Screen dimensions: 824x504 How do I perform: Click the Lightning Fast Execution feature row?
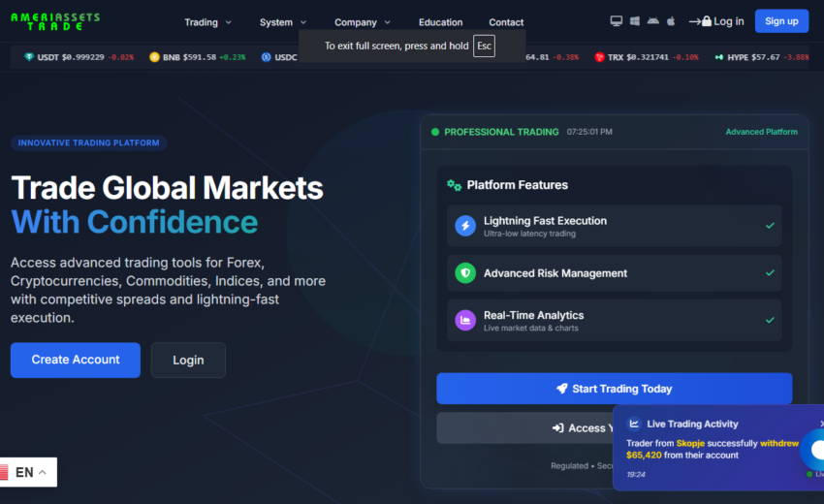(614, 226)
